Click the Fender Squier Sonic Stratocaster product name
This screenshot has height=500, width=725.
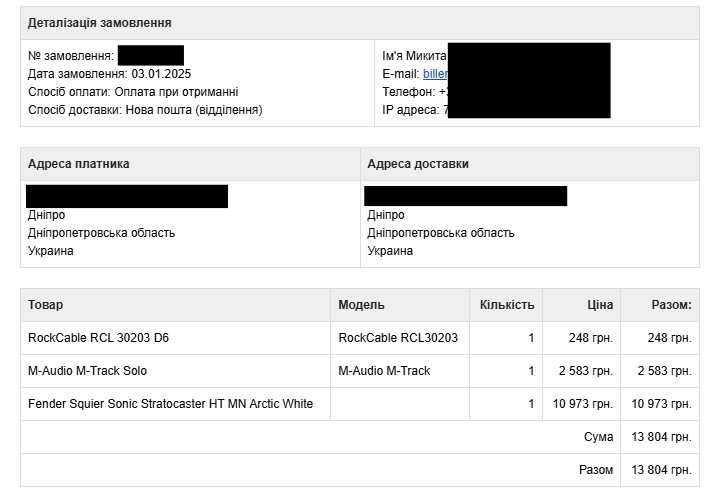170,404
